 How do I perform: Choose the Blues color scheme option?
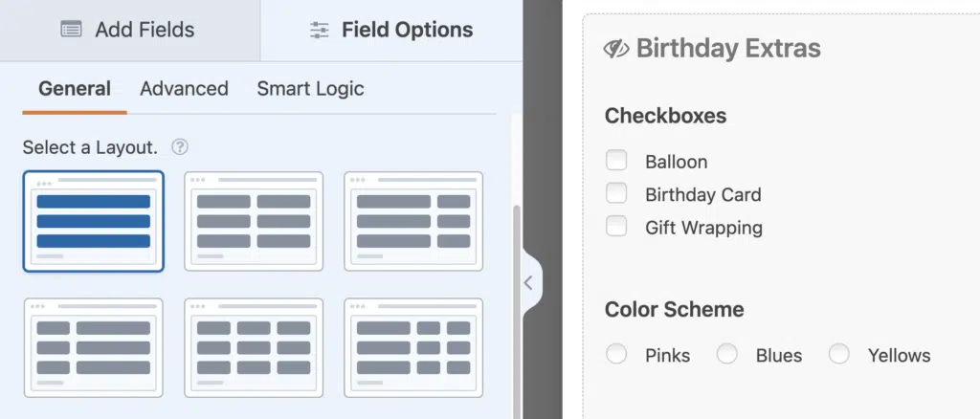click(x=727, y=354)
